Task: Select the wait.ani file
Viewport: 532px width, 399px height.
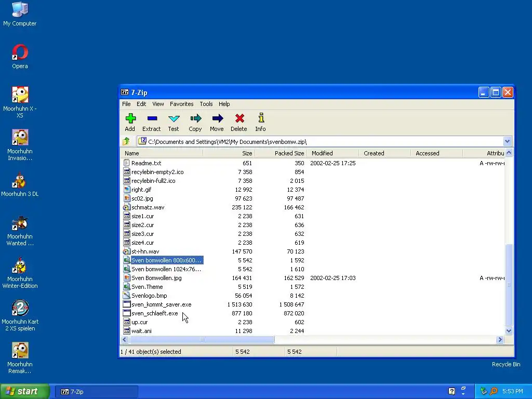Action: point(141,331)
